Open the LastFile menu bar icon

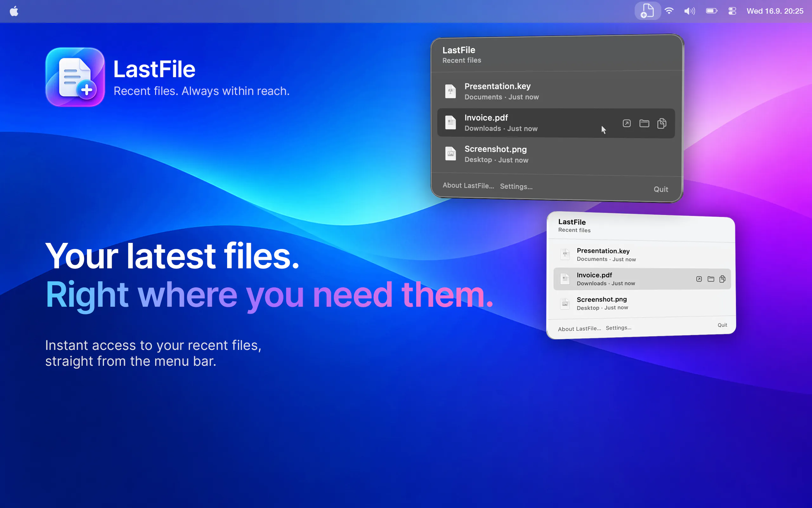647,11
